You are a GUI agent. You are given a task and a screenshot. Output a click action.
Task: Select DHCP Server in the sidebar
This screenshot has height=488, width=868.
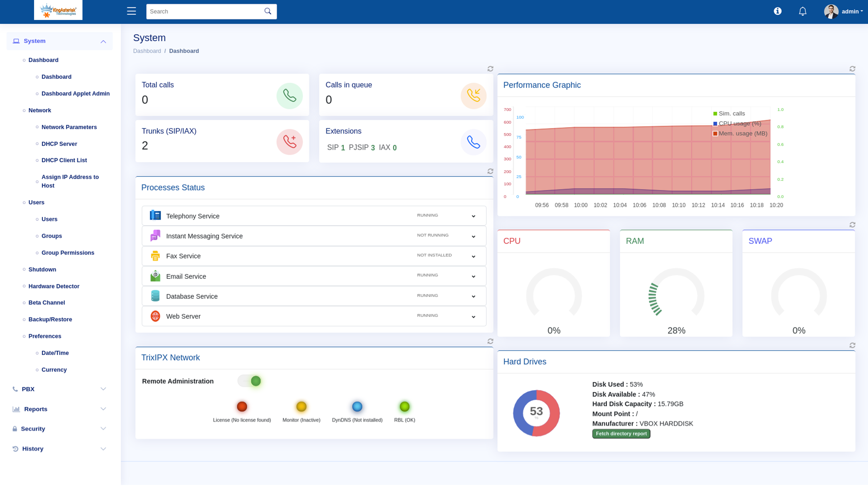[x=59, y=143]
